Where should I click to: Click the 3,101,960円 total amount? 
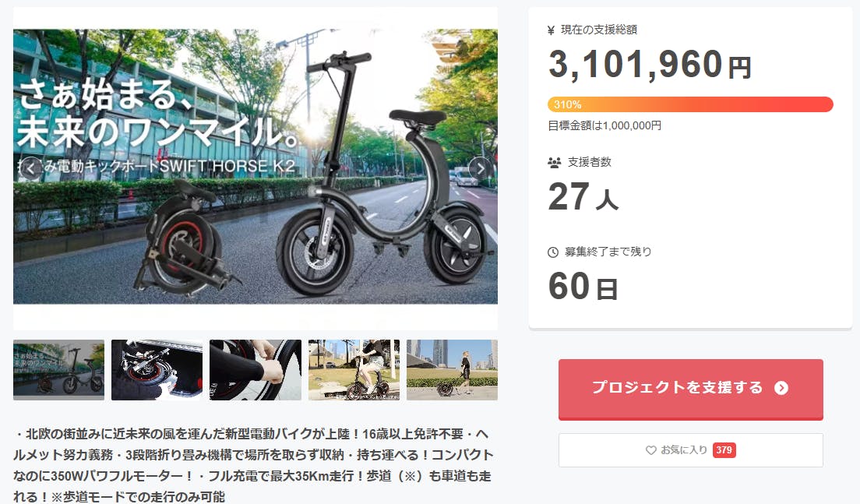pyautogui.click(x=650, y=65)
